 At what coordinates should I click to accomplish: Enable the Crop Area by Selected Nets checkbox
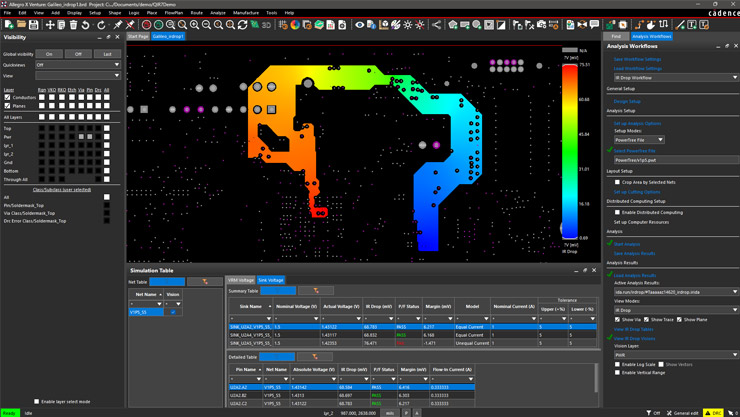click(617, 182)
